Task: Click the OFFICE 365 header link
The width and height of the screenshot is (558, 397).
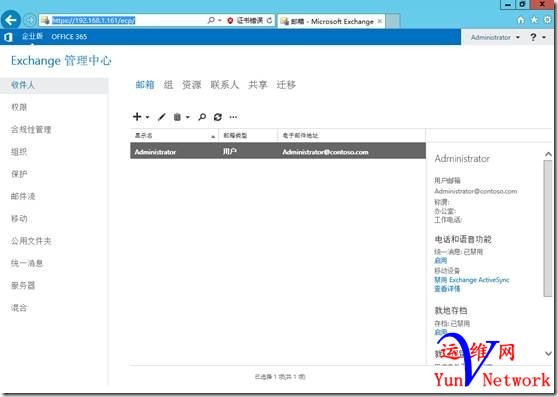Action: pyautogui.click(x=69, y=37)
